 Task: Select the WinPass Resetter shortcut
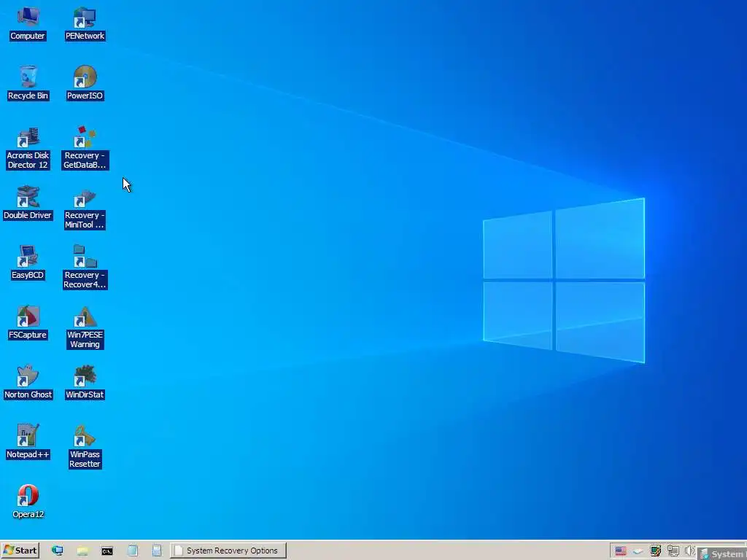coord(85,447)
